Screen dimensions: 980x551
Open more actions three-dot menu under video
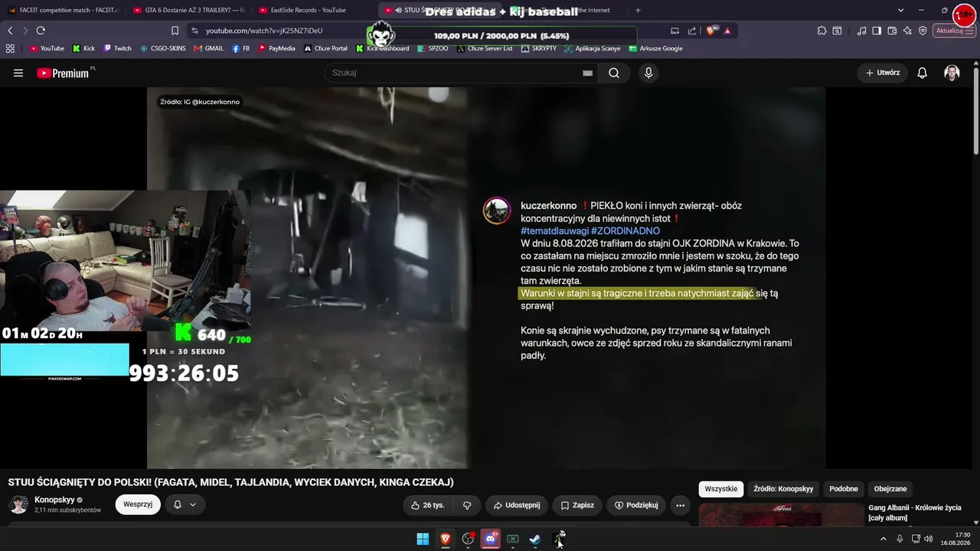pos(679,505)
